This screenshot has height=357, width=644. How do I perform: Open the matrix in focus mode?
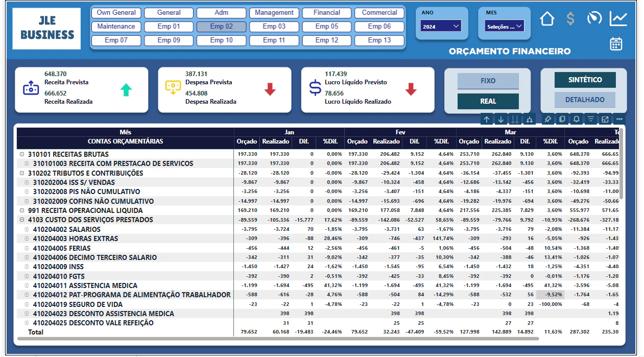tap(605, 119)
